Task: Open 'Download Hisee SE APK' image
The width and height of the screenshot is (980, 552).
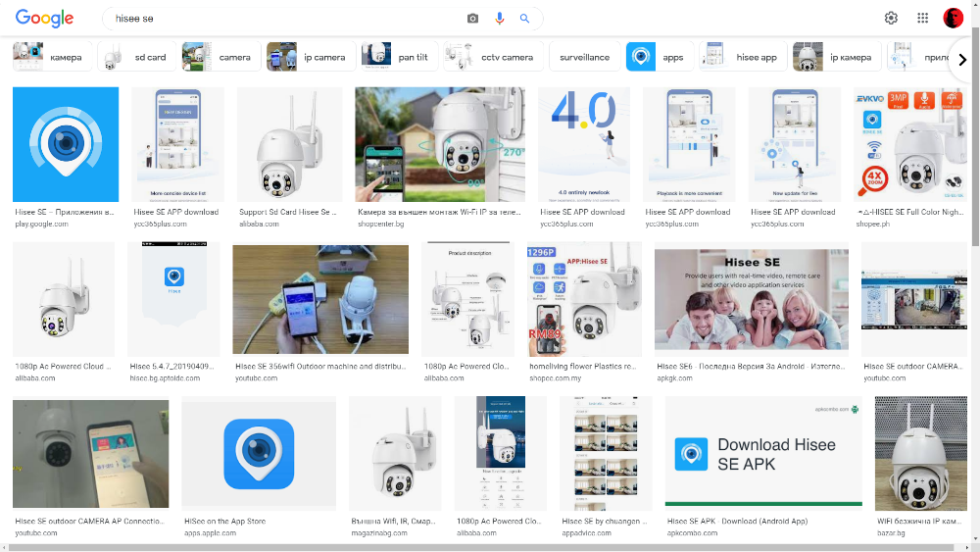Action: [x=763, y=454]
